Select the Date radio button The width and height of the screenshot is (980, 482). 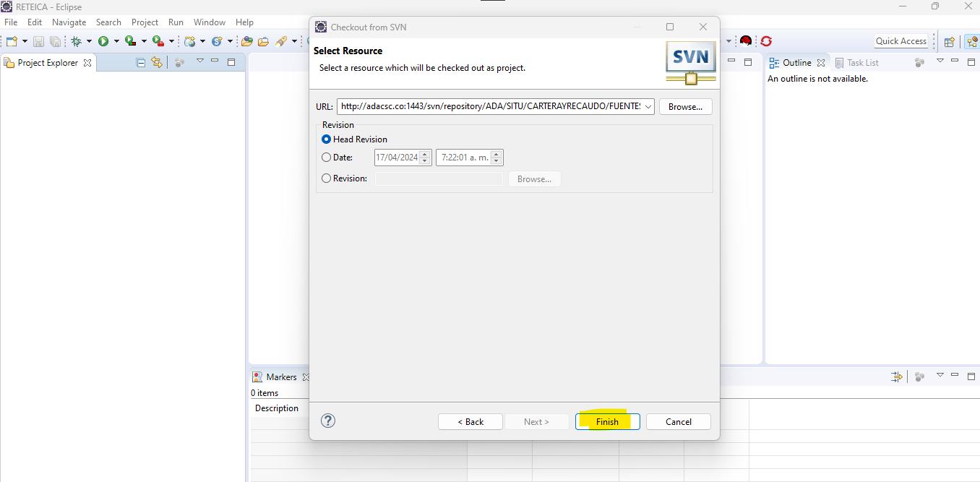click(x=327, y=158)
